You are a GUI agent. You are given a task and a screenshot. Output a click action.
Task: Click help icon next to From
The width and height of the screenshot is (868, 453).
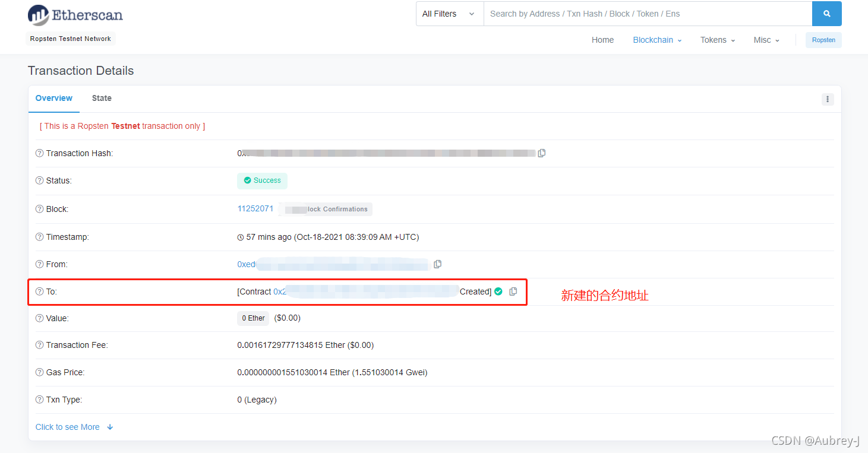40,264
